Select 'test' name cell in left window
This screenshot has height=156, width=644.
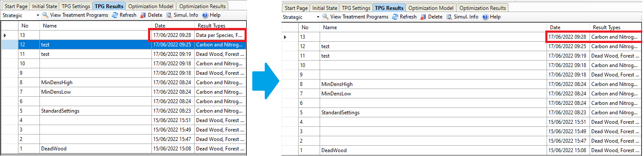[x=96, y=54]
